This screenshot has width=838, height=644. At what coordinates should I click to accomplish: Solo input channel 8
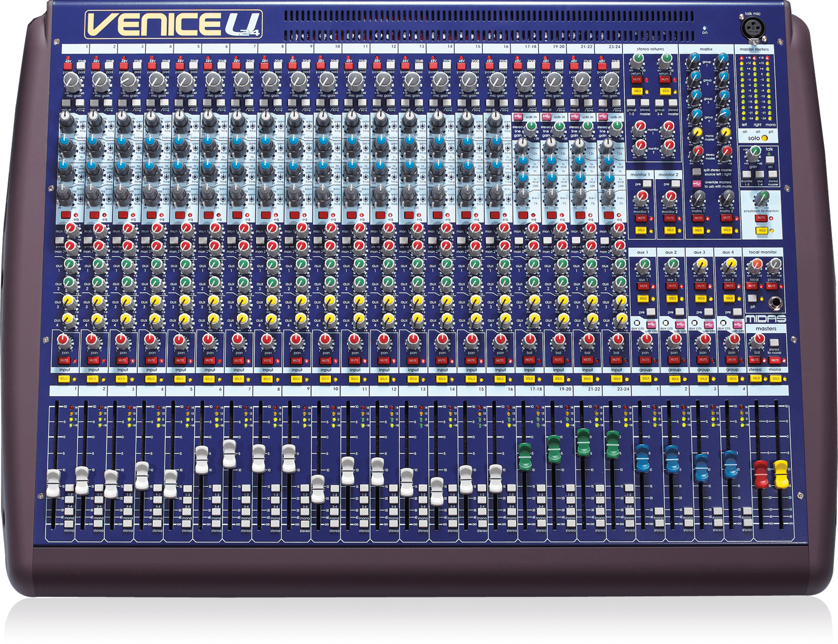[x=267, y=379]
